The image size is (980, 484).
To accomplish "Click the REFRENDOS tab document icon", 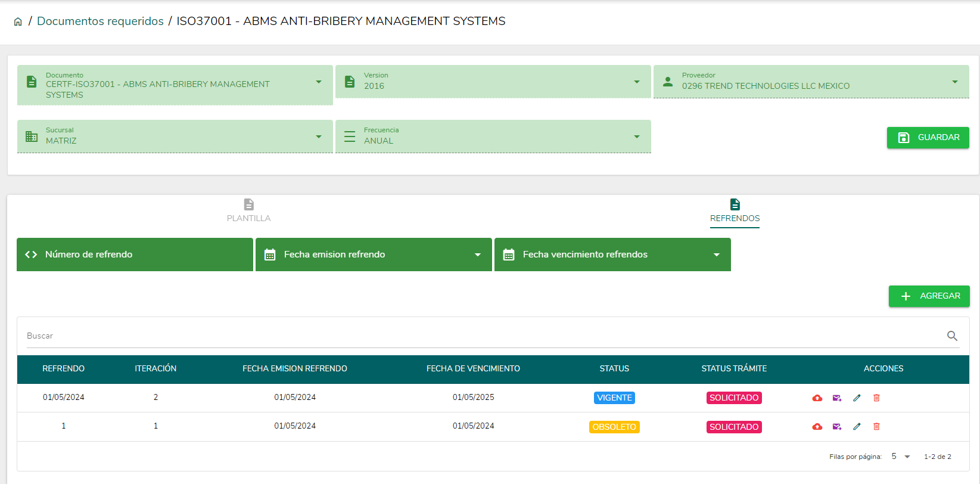I will coord(735,204).
